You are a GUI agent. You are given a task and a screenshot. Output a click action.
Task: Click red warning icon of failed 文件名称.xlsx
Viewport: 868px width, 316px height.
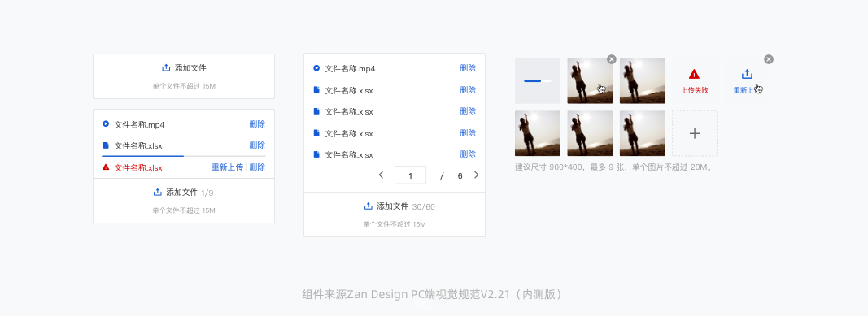(x=106, y=167)
